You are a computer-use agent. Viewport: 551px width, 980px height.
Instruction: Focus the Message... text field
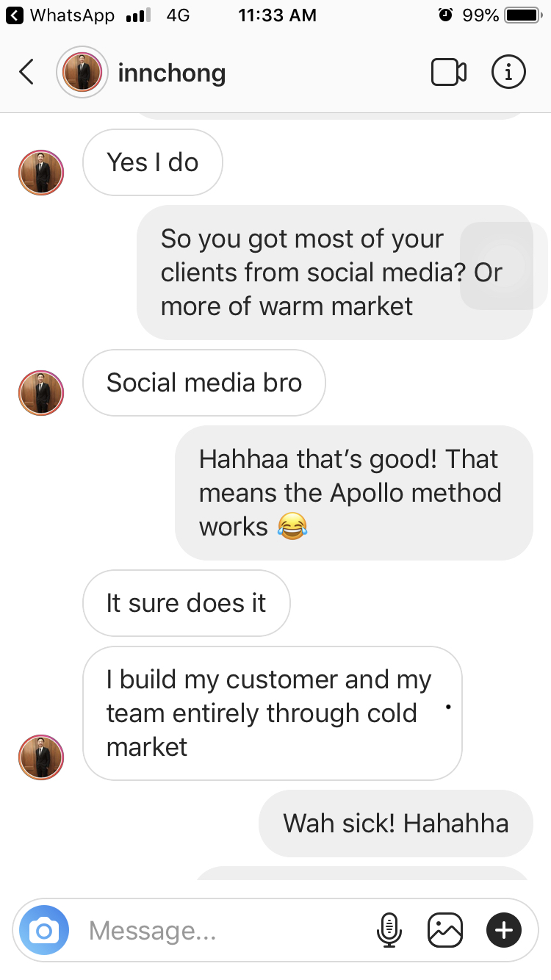coord(228,931)
